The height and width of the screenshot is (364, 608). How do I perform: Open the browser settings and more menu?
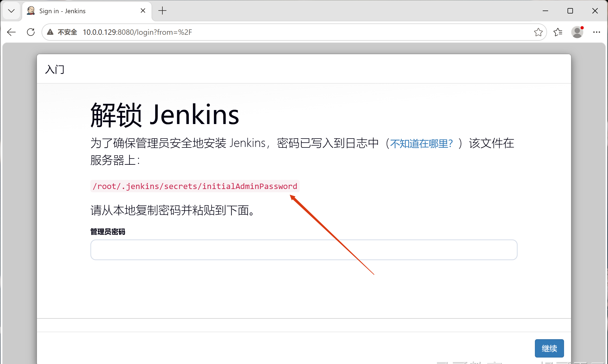click(x=596, y=32)
